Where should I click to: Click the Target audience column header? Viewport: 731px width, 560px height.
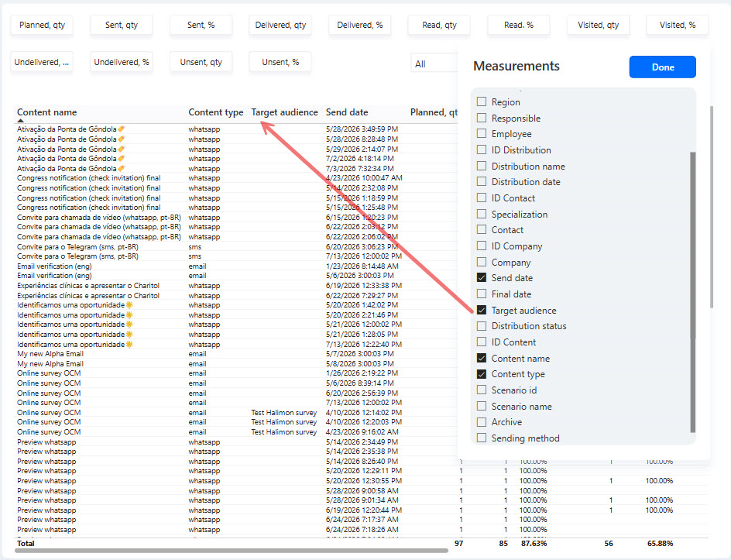coord(284,112)
